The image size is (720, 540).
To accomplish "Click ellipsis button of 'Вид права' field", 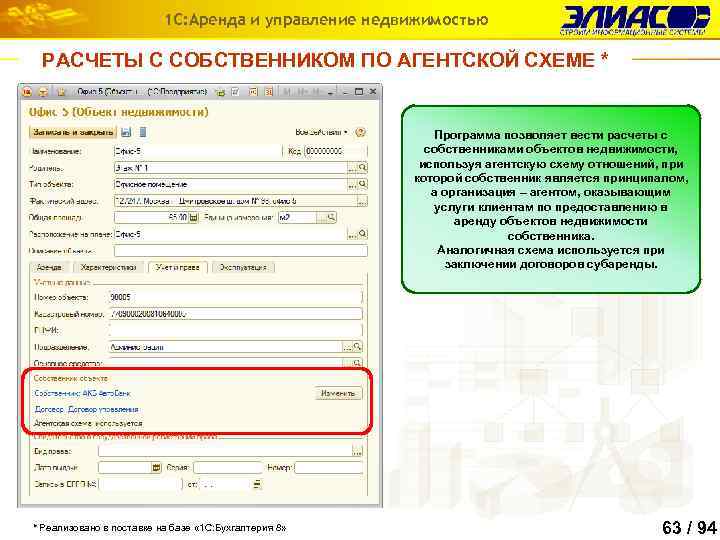I will pos(357,451).
